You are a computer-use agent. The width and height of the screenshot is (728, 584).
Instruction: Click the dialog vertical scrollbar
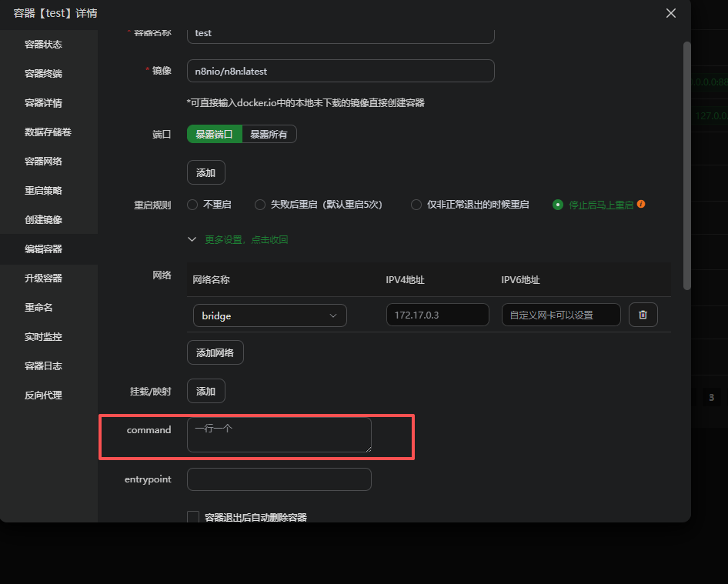point(686,165)
